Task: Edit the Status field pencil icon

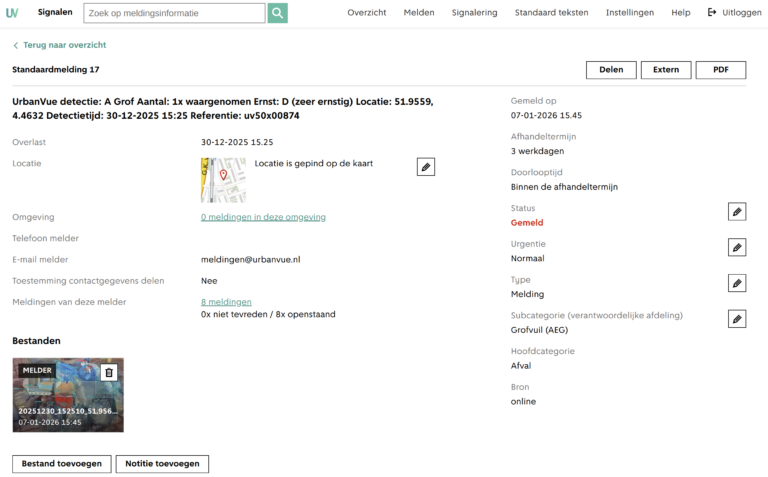Action: tap(737, 211)
